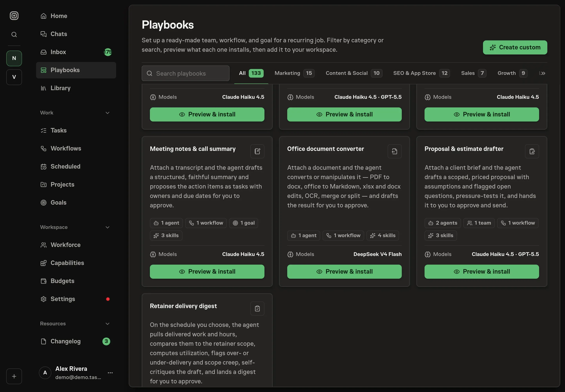Click the Office document converter title
Viewport: 565px width, 392px height.
pyautogui.click(x=325, y=149)
